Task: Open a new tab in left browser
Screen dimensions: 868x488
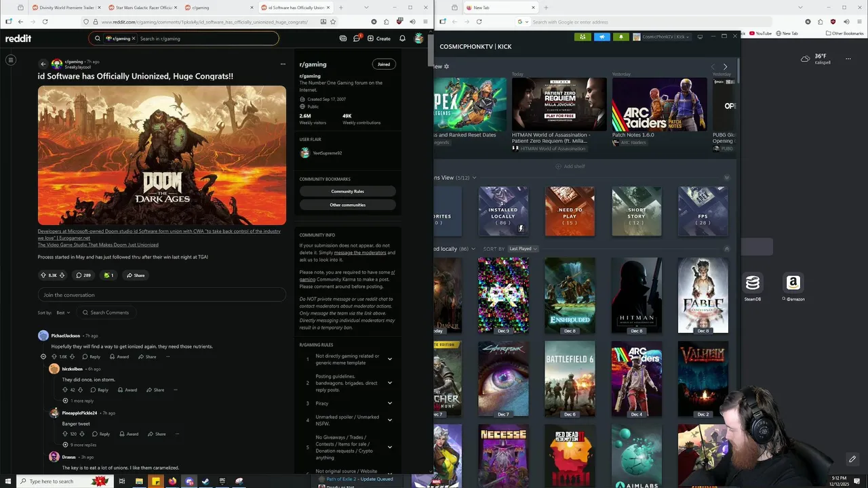Action: 340,7
